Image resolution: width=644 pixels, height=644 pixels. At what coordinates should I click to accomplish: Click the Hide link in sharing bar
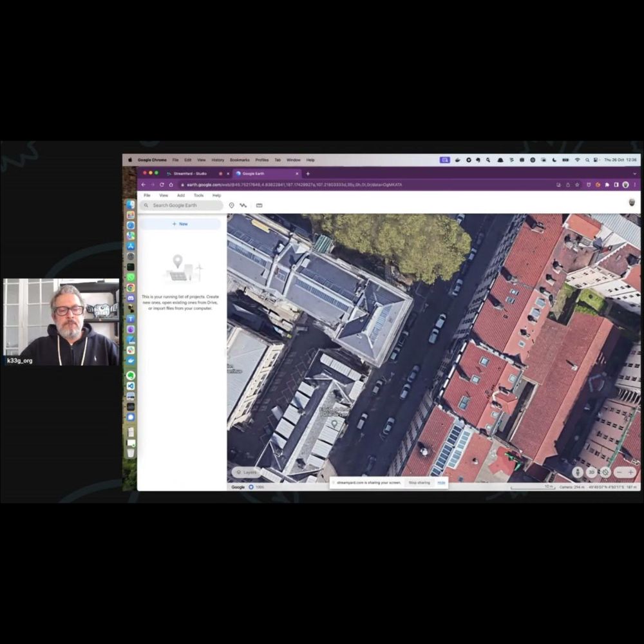441,482
